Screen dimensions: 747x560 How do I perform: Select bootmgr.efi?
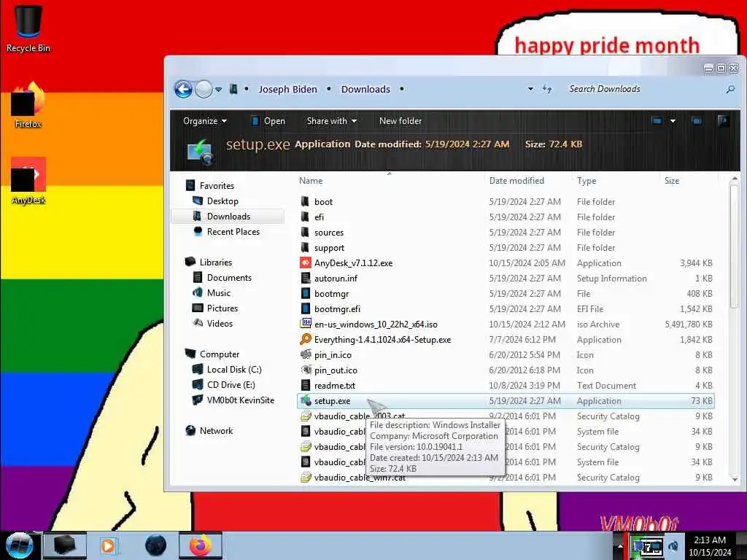tap(337, 309)
